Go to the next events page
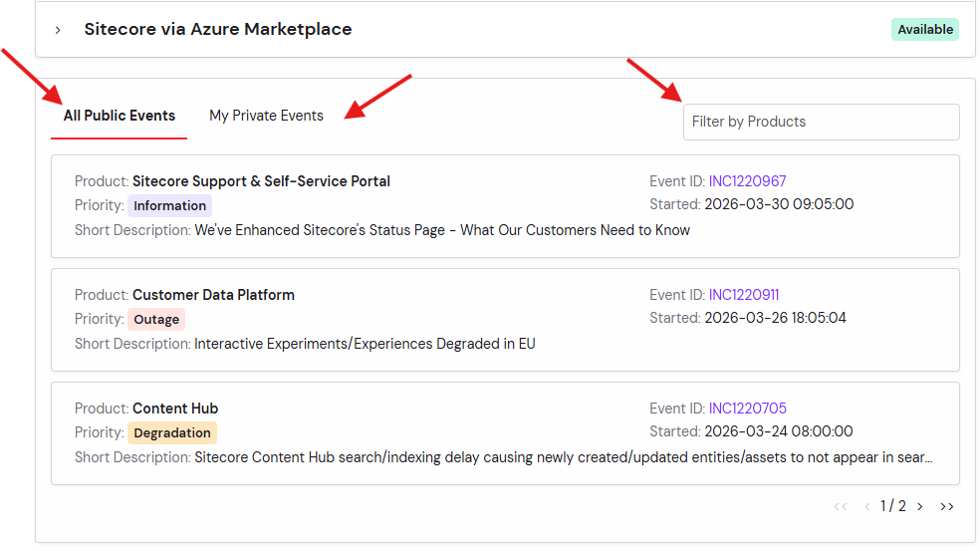 (x=919, y=506)
